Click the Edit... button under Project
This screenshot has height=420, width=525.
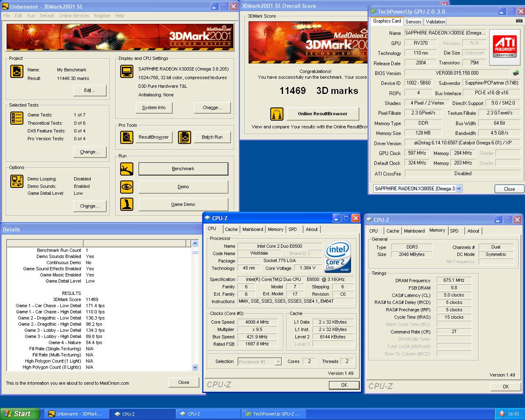(x=89, y=90)
